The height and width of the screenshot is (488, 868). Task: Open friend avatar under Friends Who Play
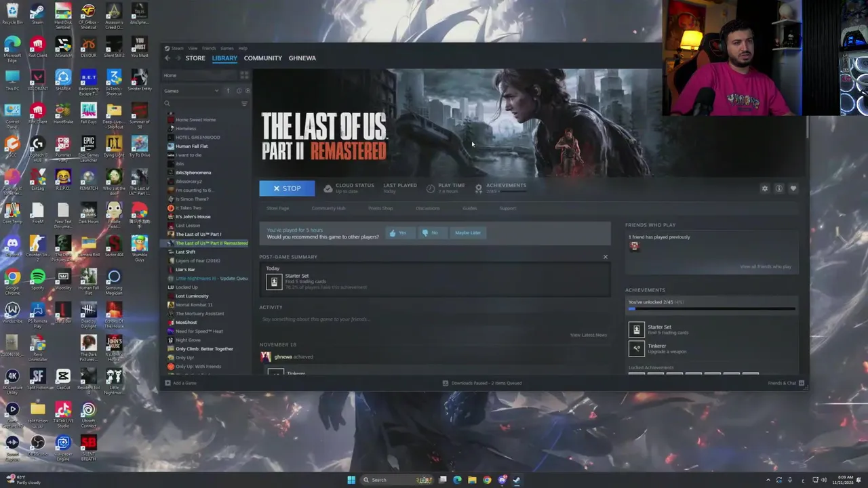coord(634,247)
